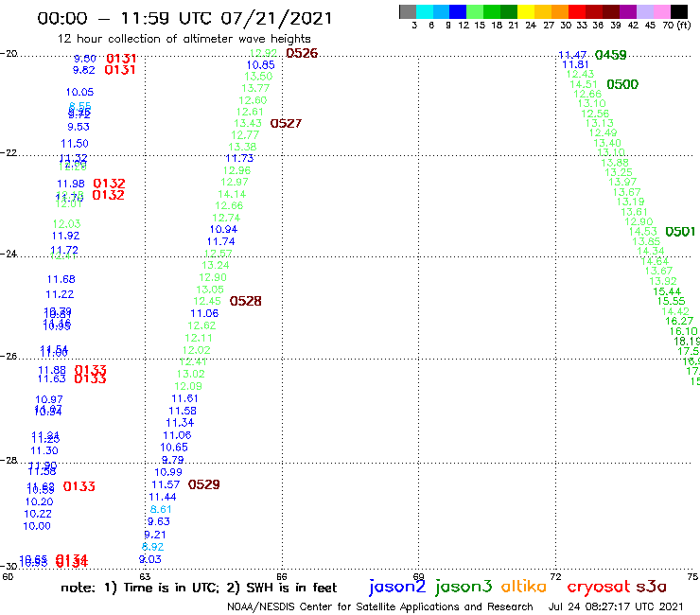The height and width of the screenshot is (615, 700).
Task: Click the -24 latitude axis label
Action: (9, 254)
